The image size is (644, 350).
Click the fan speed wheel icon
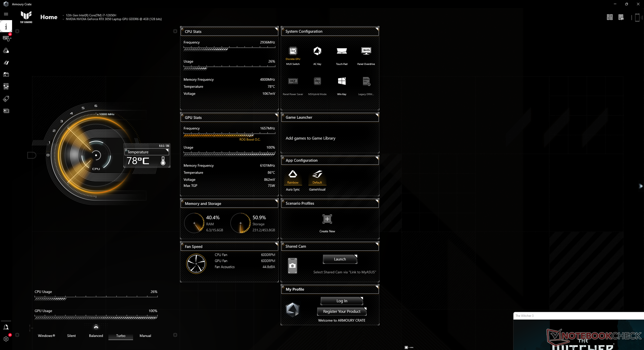tap(196, 264)
